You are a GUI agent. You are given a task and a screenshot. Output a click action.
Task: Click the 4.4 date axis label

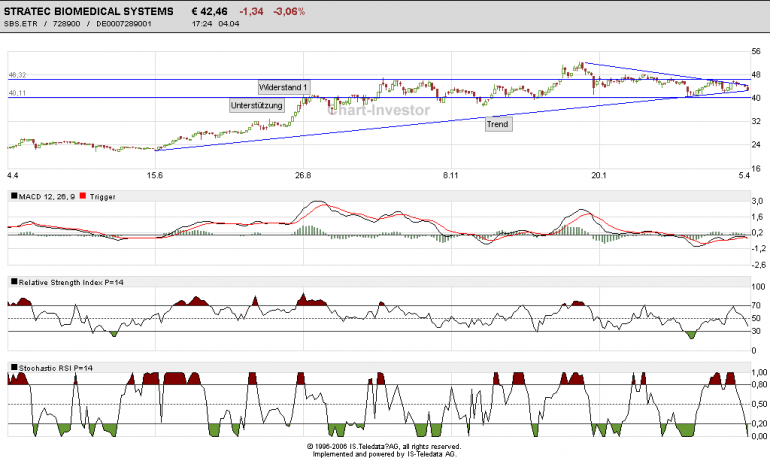pyautogui.click(x=12, y=175)
